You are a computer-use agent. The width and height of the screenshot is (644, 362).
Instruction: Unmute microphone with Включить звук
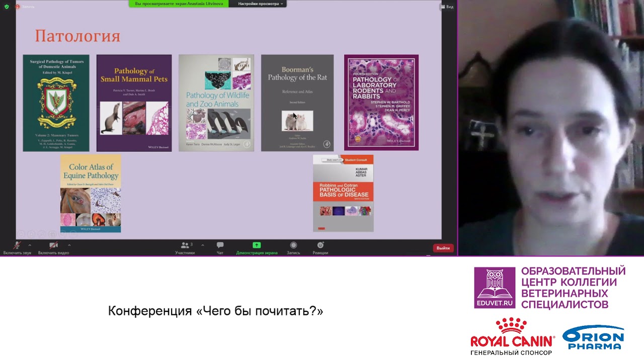[17, 248]
